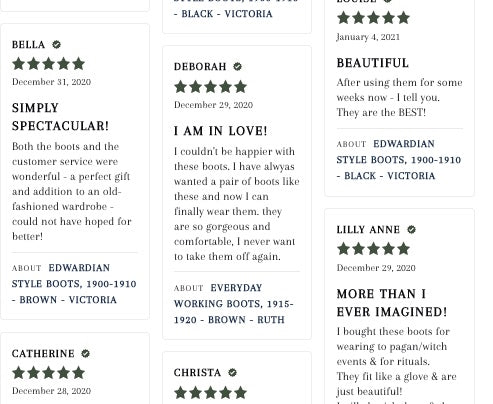Click the verified badge next to Christa
This screenshot has height=404, width=493.
pyautogui.click(x=232, y=372)
